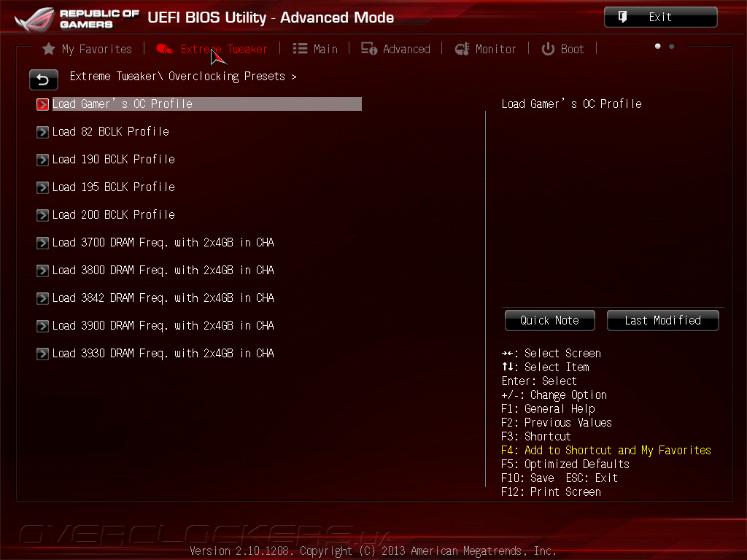Click the back arrow return button
The image size is (747, 560).
43,79
